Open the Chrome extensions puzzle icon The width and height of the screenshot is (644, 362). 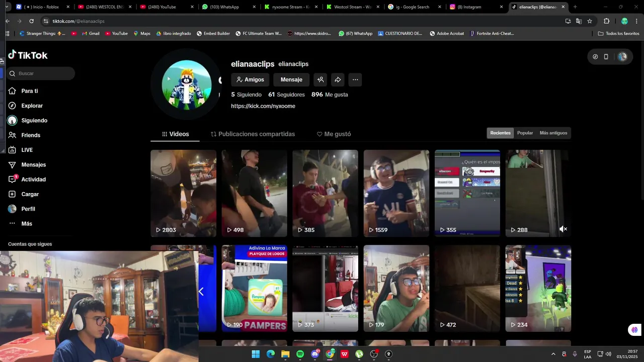pos(606,21)
